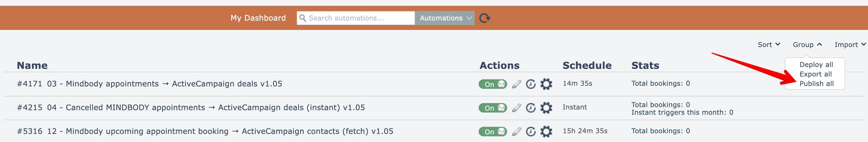The width and height of the screenshot is (868, 142).
Task: Disable automation #5316 On switch
Action: (493, 132)
